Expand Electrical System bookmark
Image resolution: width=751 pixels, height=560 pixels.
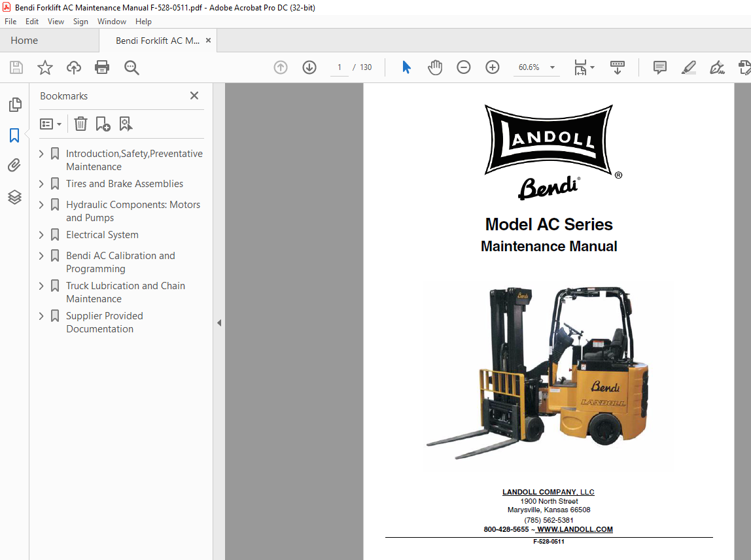41,236
